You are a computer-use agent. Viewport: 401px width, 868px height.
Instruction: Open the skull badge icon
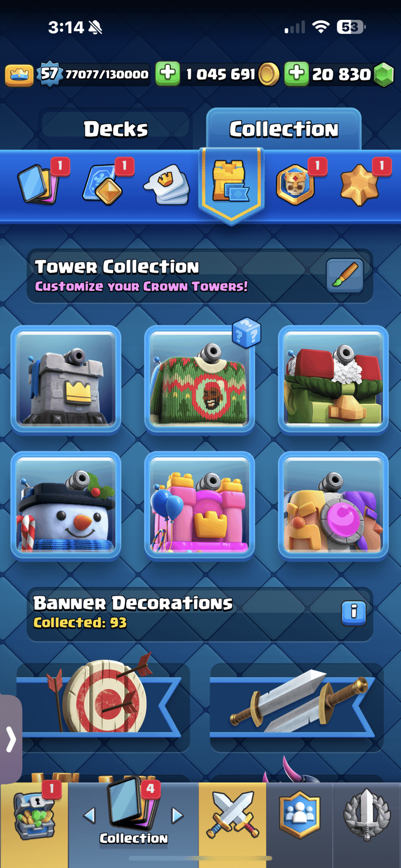tap(295, 184)
